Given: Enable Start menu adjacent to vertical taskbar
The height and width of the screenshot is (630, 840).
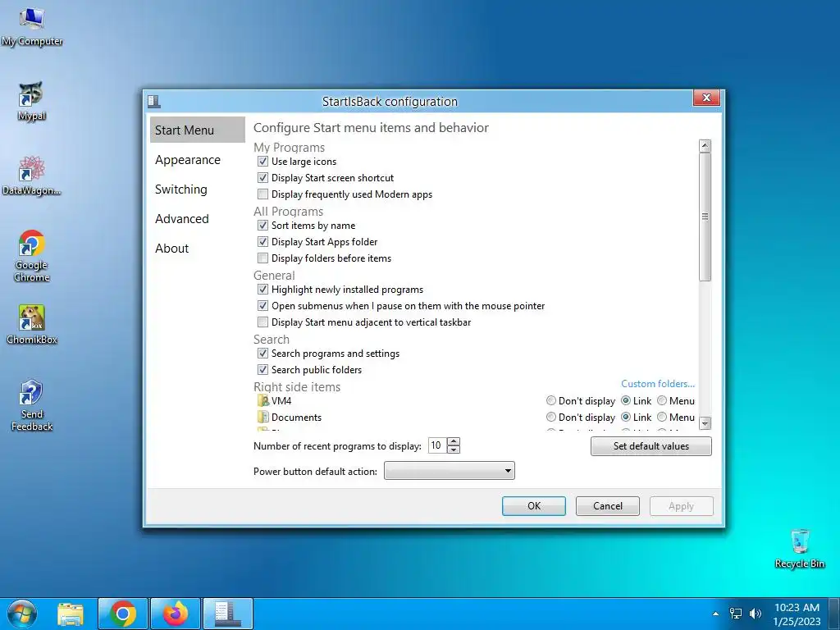Looking at the screenshot, I should [262, 322].
